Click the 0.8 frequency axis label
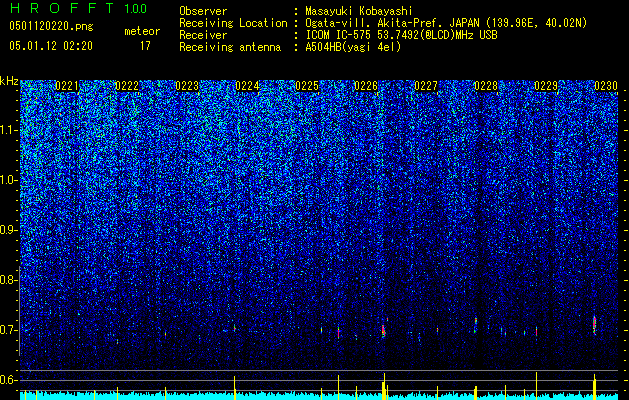The image size is (629, 400). [9, 280]
